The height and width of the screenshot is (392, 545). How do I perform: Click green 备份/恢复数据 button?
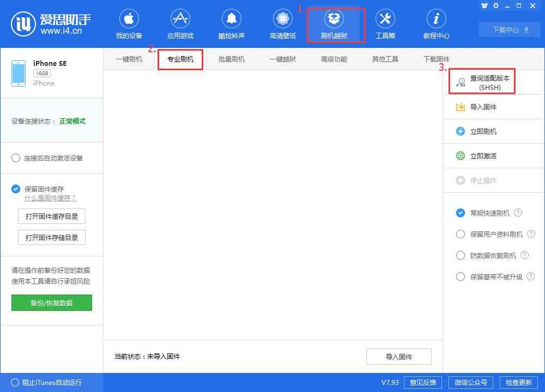coord(51,303)
